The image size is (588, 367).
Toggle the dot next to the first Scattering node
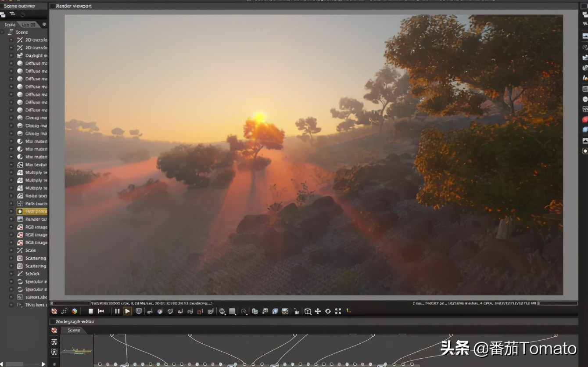click(x=12, y=258)
